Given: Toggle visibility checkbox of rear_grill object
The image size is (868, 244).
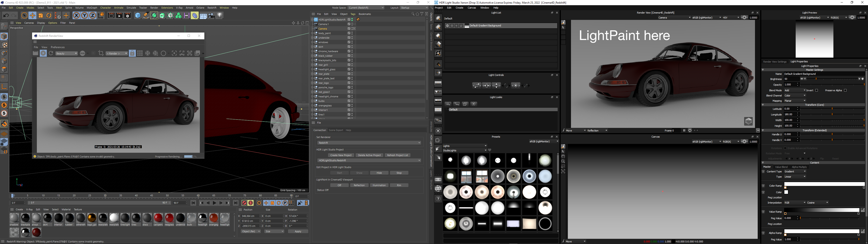Looking at the screenshot, I should pyautogui.click(x=349, y=65).
